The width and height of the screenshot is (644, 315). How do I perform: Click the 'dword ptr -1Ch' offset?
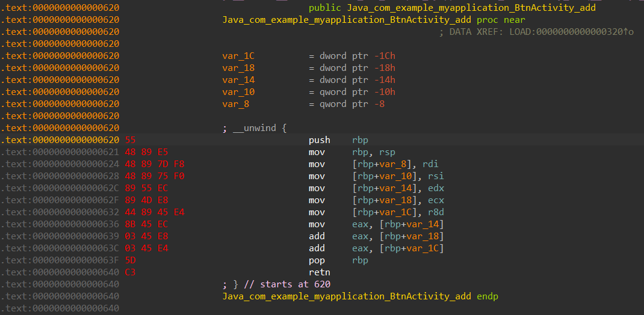pyautogui.click(x=358, y=56)
